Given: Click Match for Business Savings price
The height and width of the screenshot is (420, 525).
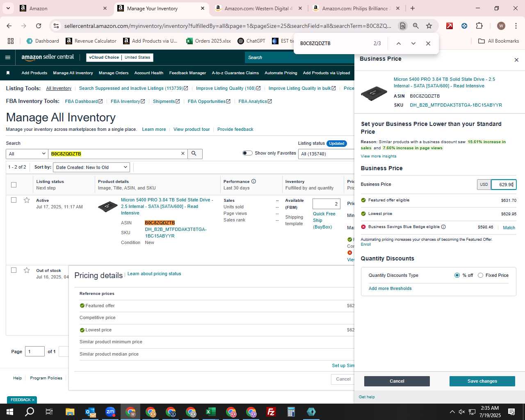Looking at the screenshot, I should [509, 228].
